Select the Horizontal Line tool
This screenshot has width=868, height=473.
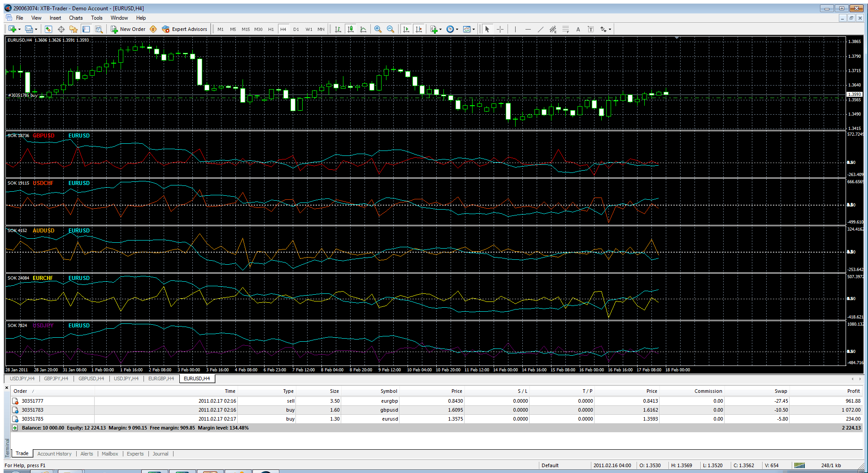click(528, 29)
